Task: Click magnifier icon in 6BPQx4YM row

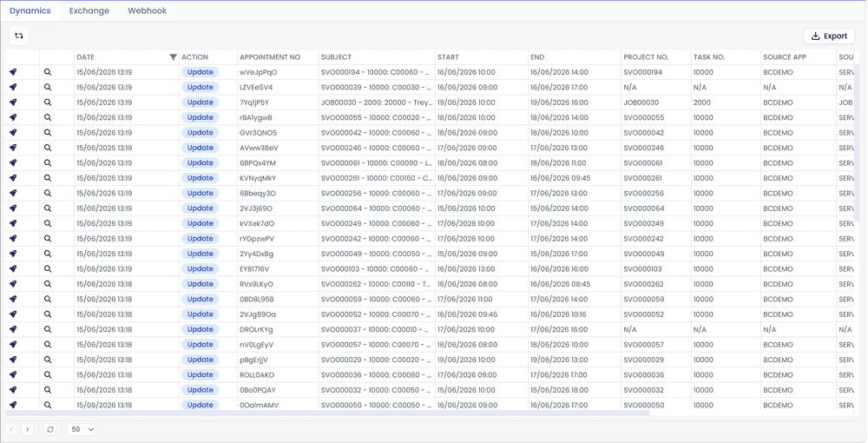Action: 48,162
